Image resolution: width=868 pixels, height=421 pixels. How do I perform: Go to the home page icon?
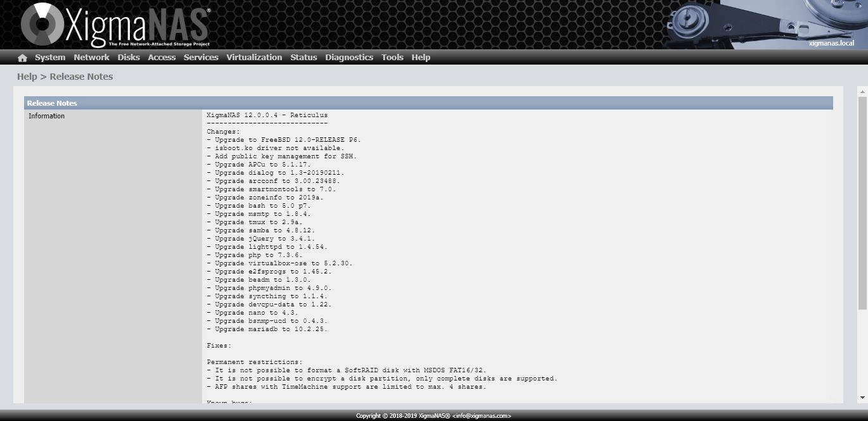click(x=22, y=58)
